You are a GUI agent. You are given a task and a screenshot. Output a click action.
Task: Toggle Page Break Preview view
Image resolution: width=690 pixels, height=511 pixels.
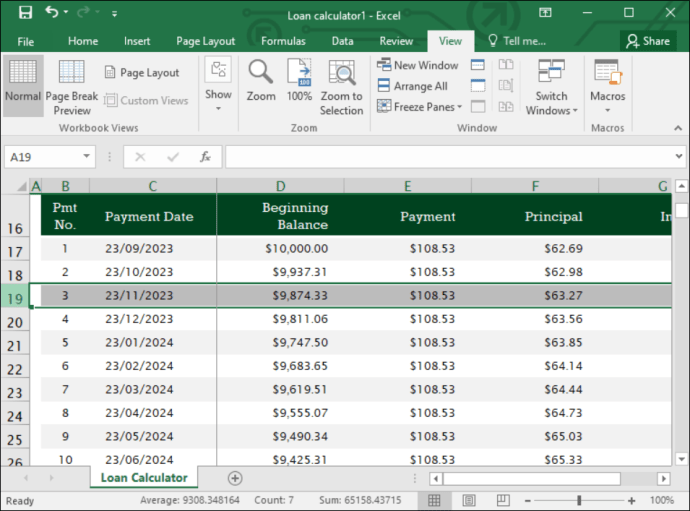72,87
